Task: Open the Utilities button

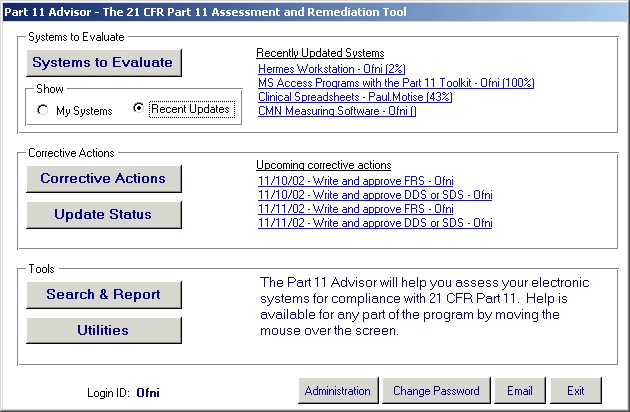Action: 104,330
